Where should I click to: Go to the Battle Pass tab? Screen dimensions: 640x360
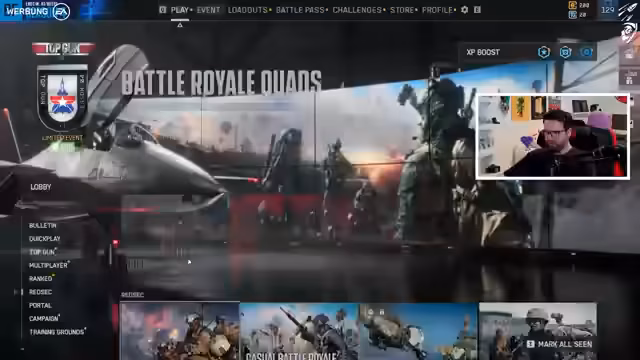point(300,10)
